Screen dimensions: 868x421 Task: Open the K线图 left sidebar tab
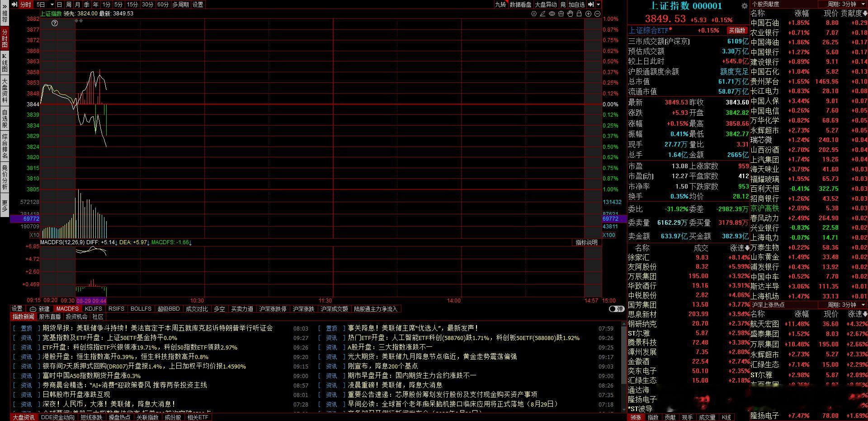point(5,63)
